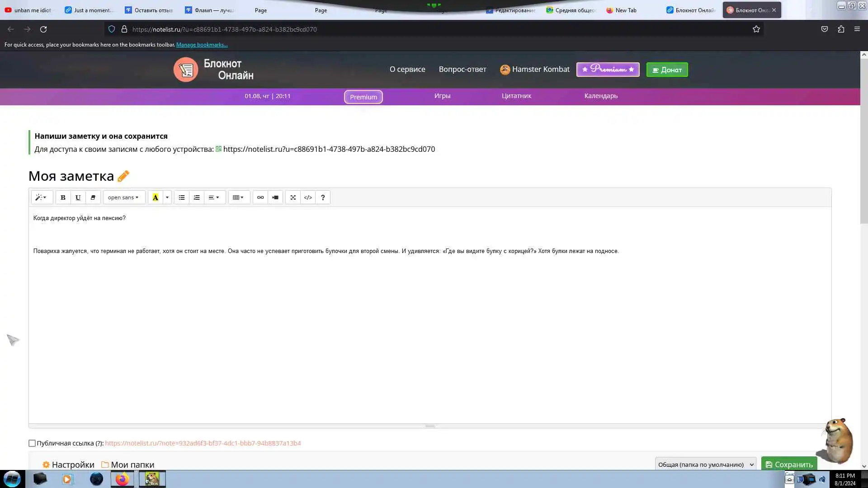The width and height of the screenshot is (868, 488).
Task: Toggle bold formatting in editor
Action: [63, 197]
